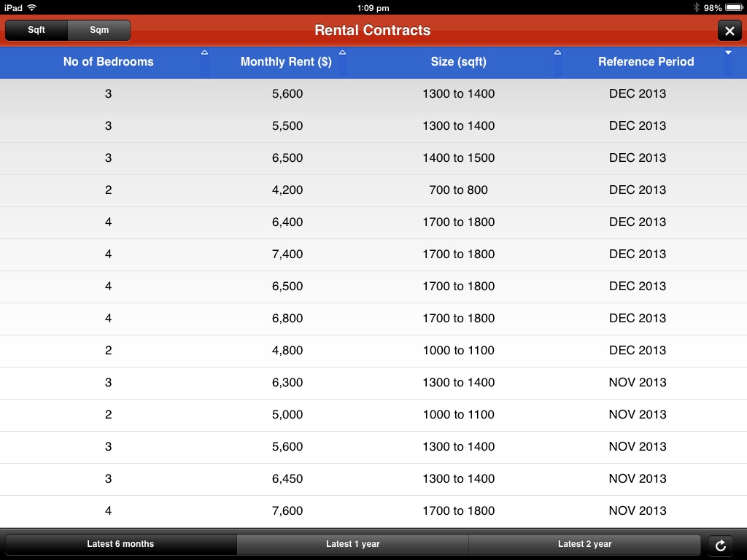Image resolution: width=747 pixels, height=560 pixels.
Task: Sort by Monthly Rent arrow
Action: 342,52
